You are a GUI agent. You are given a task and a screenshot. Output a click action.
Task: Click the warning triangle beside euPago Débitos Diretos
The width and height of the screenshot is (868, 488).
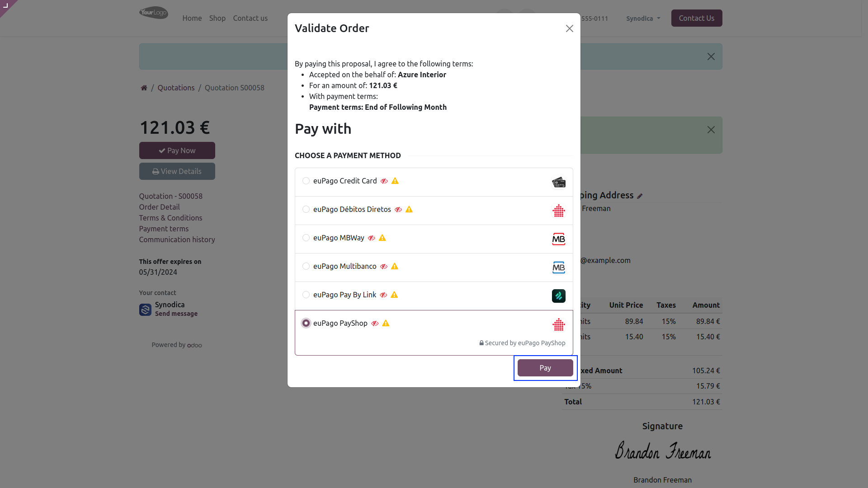click(x=409, y=209)
